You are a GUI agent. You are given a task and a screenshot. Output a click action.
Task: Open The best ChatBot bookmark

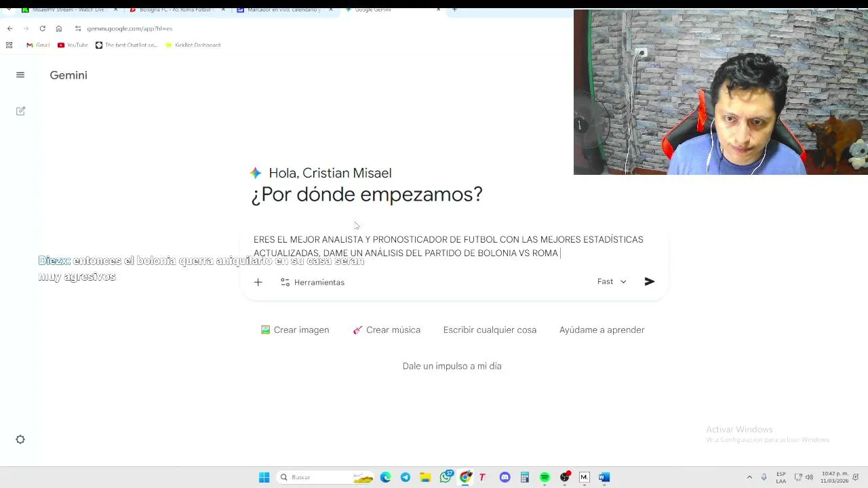click(x=126, y=45)
